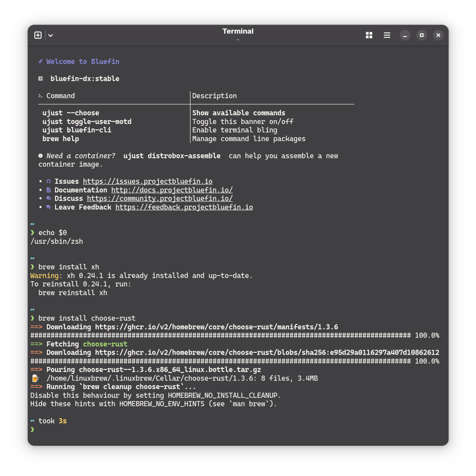Show the tab overview grid
476x476 pixels.
[369, 35]
